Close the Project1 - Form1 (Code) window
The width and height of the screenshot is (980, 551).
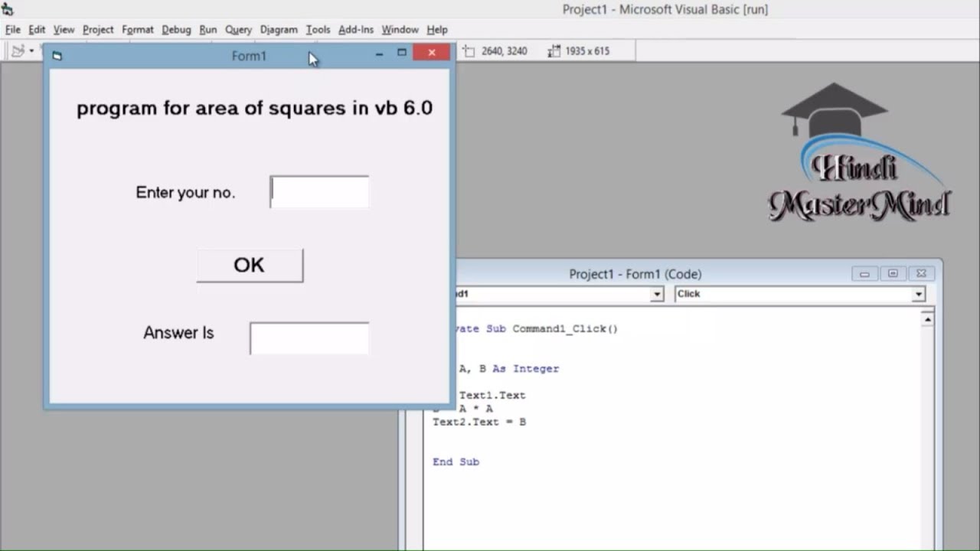[921, 274]
